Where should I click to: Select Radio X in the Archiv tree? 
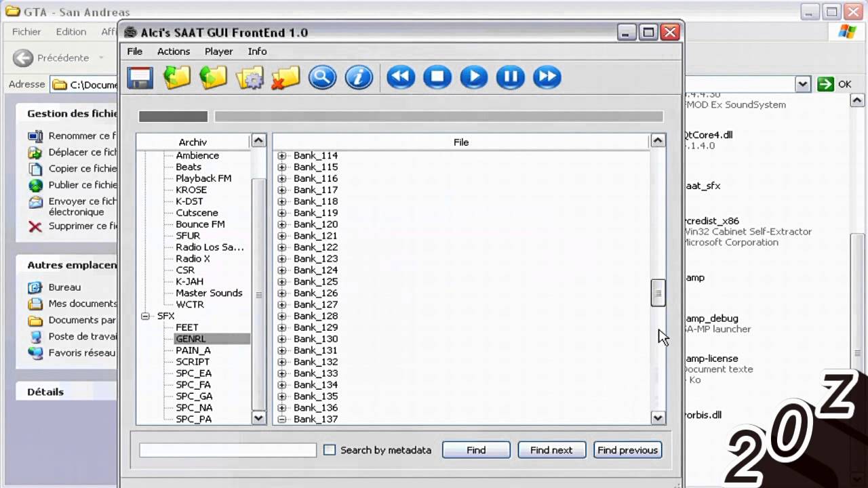tap(193, 259)
